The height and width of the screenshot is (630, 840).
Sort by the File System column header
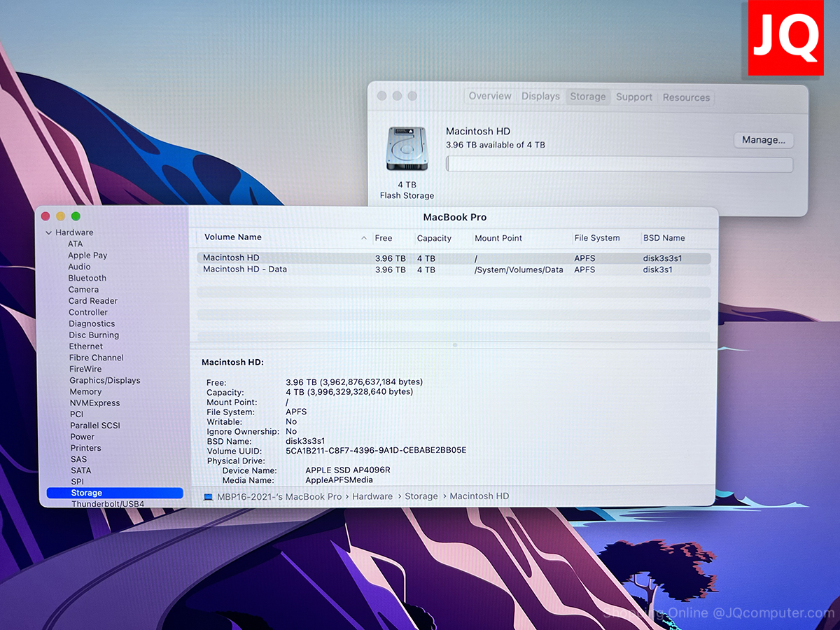pyautogui.click(x=597, y=238)
